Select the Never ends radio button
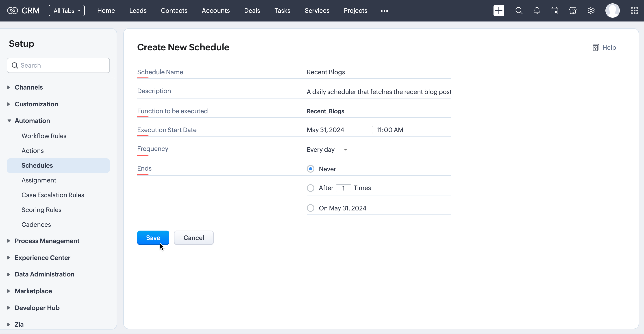The image size is (644, 334). point(311,169)
